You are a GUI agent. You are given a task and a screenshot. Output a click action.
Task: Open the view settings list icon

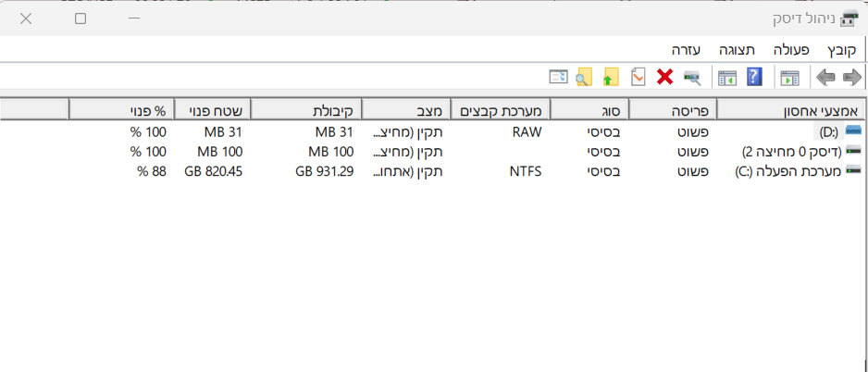point(559,77)
